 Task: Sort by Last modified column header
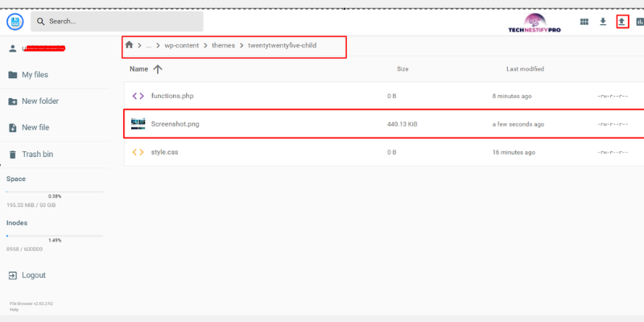(525, 69)
